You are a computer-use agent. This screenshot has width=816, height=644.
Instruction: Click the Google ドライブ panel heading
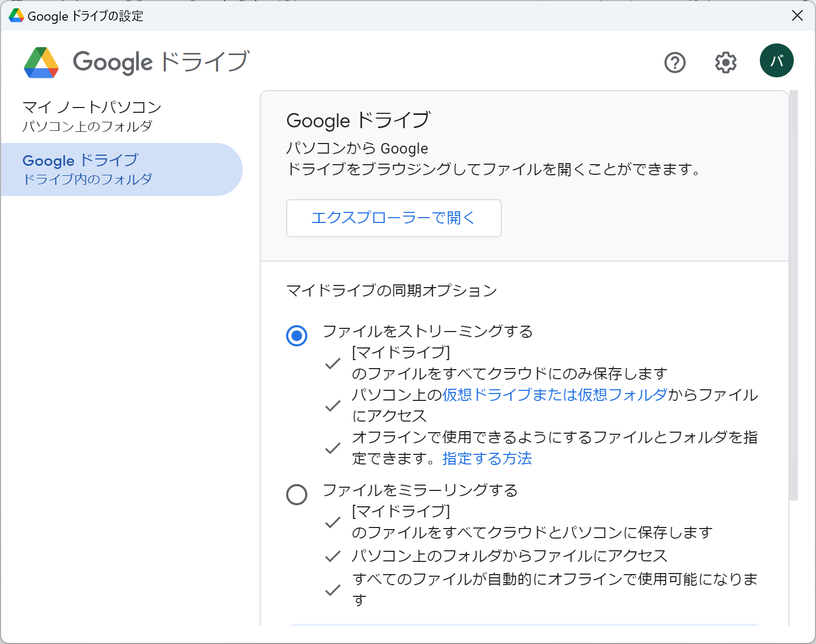[358, 121]
